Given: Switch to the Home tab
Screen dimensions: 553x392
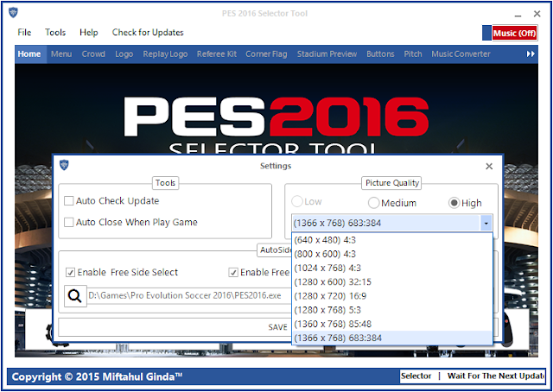Looking at the screenshot, I should pos(29,54).
